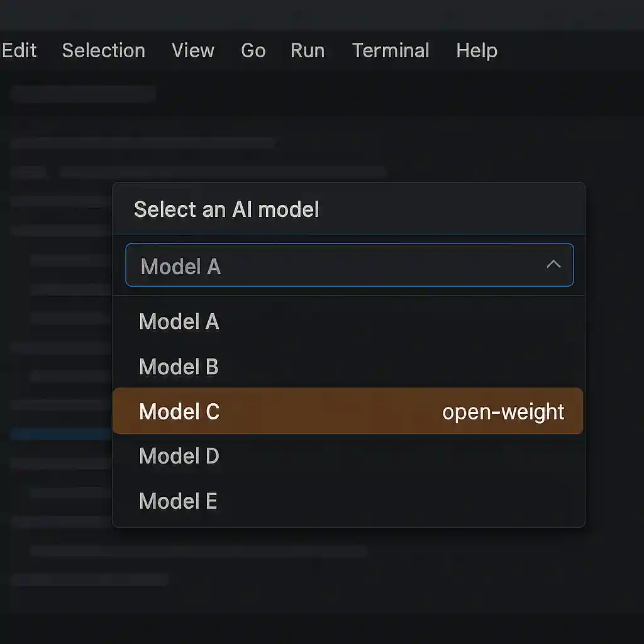Click the open-weight label on Model C
The height and width of the screenshot is (644, 644).
(503, 412)
